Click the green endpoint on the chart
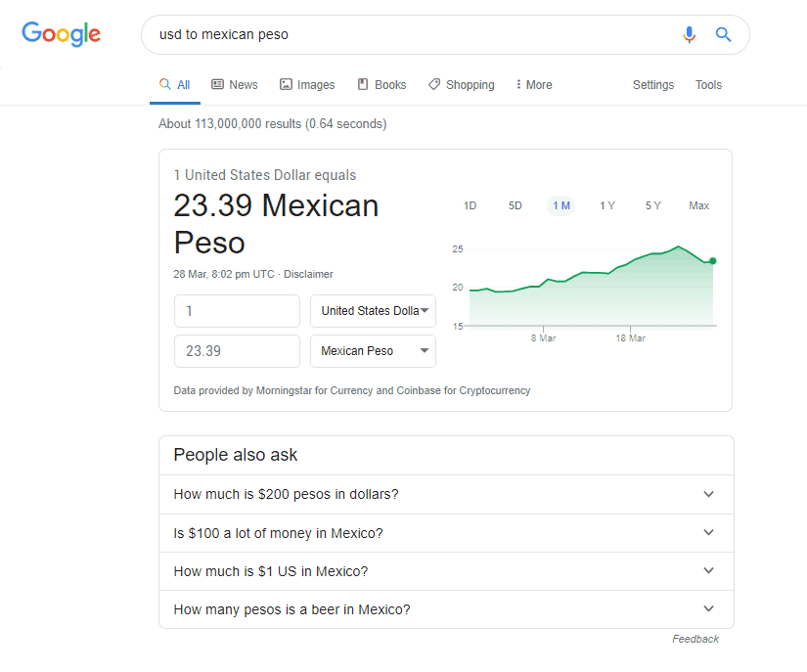Screen dimensions: 807x672 click(712, 261)
